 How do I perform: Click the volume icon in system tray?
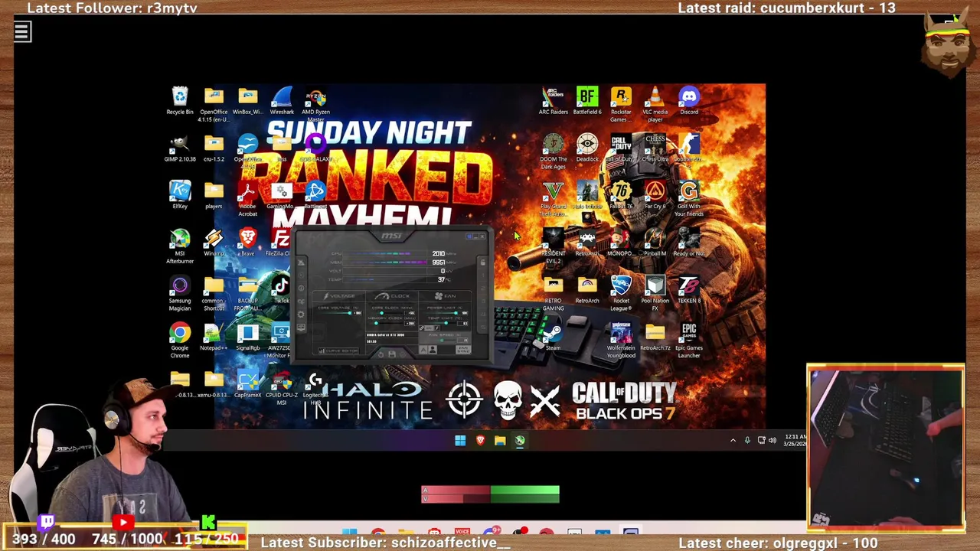click(x=773, y=440)
